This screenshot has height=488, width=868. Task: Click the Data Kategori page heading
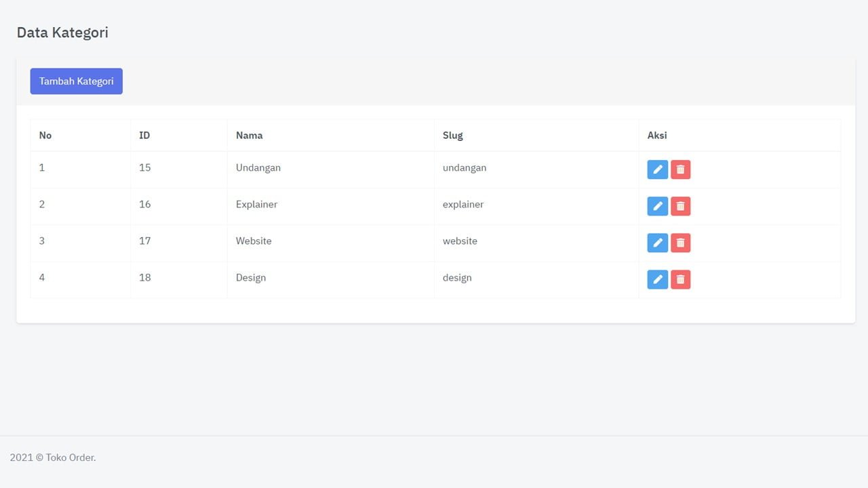(x=62, y=33)
